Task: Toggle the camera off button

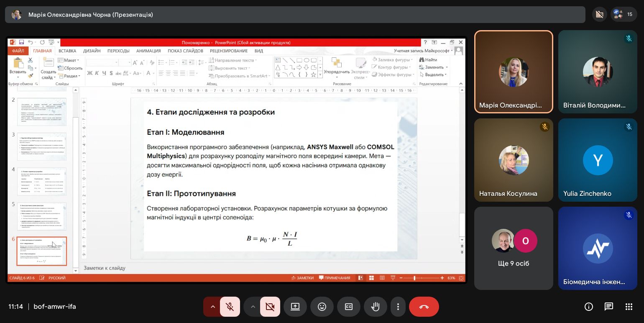Action: (x=270, y=307)
